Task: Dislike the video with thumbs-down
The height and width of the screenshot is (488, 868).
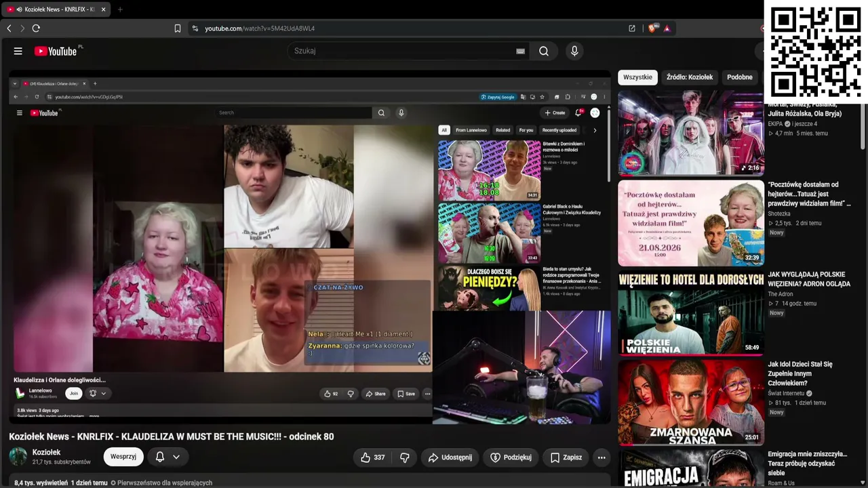Action: tap(405, 457)
